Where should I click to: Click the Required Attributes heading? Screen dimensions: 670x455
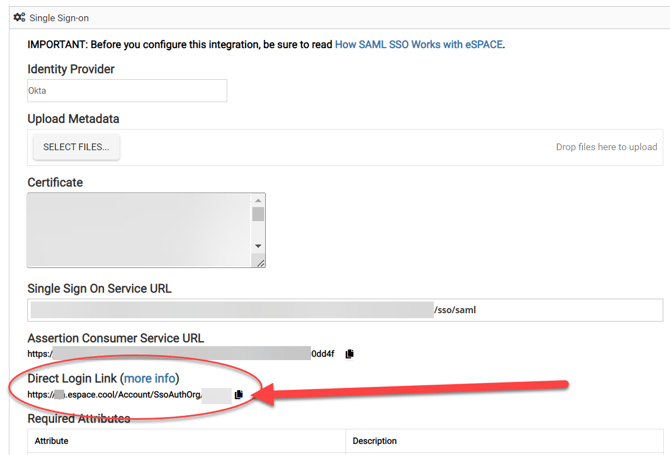(x=79, y=418)
